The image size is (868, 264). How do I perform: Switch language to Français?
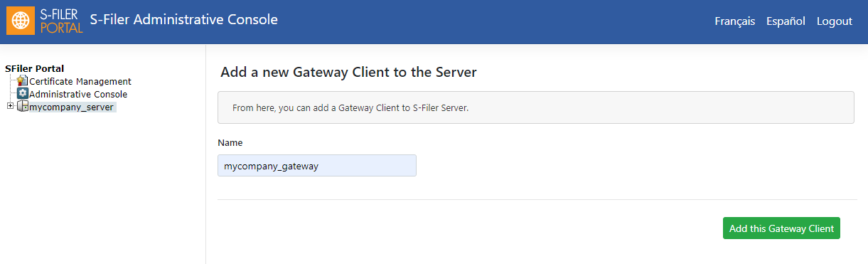(735, 21)
